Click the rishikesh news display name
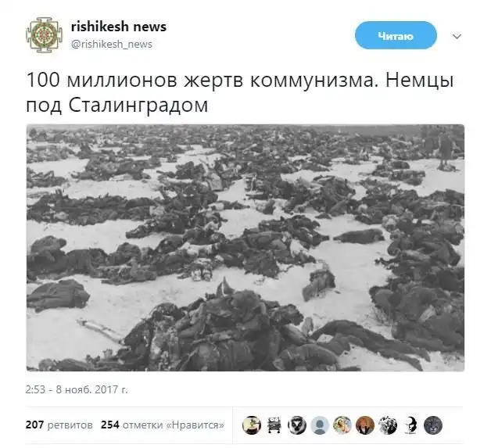491x448 pixels. pos(119,27)
